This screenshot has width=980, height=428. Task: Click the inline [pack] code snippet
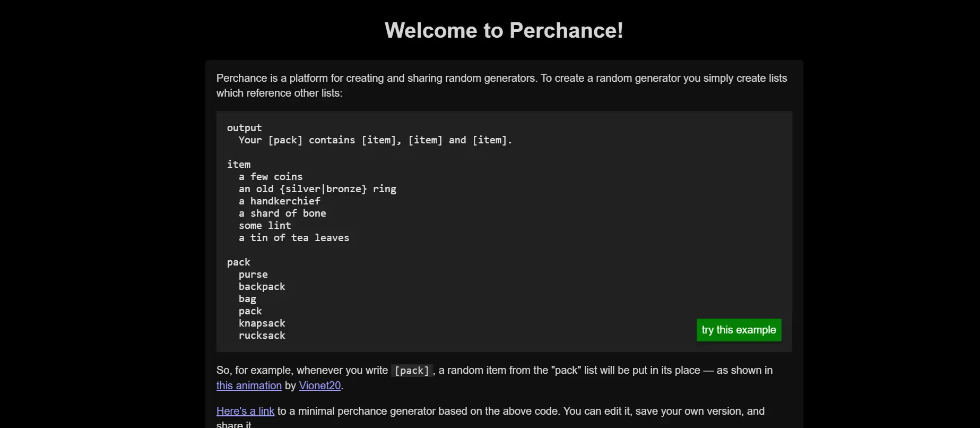[x=412, y=371]
